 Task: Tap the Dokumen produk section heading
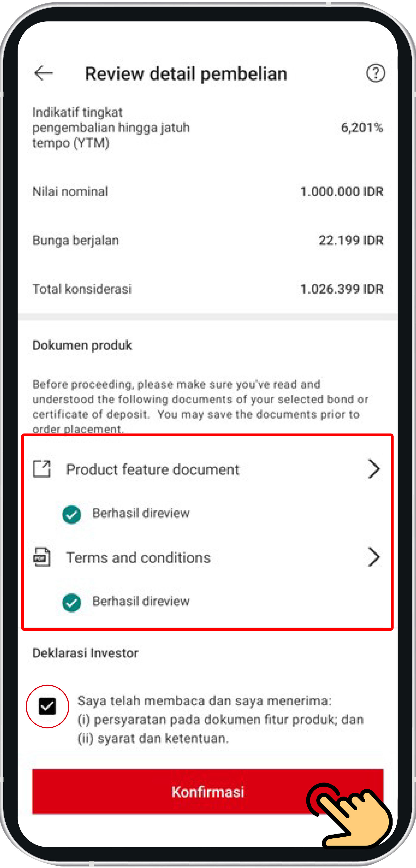click(82, 345)
